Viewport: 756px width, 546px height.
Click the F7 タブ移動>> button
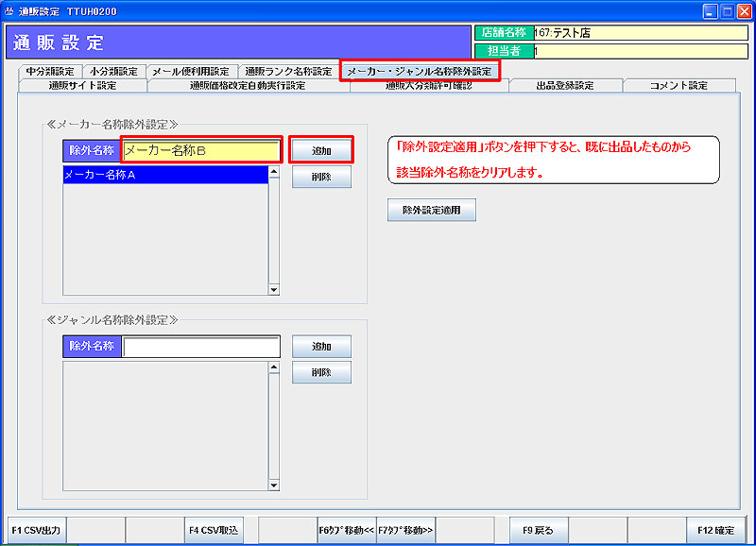point(405,530)
